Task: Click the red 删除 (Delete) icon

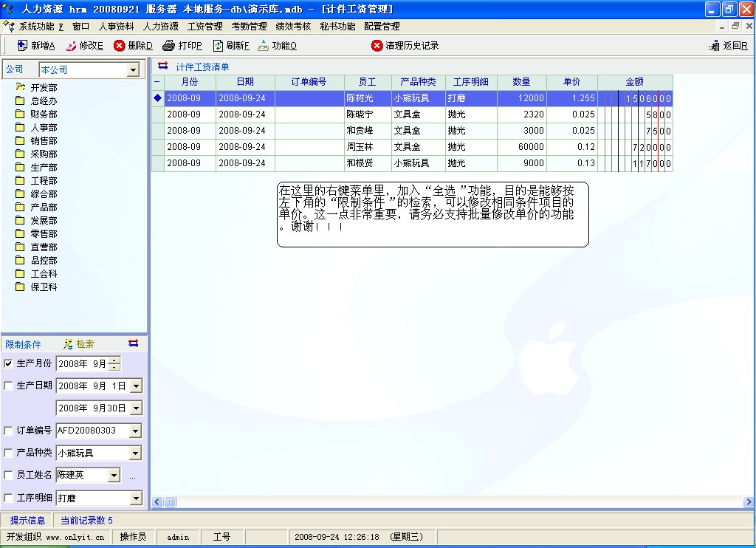Action: (x=119, y=46)
